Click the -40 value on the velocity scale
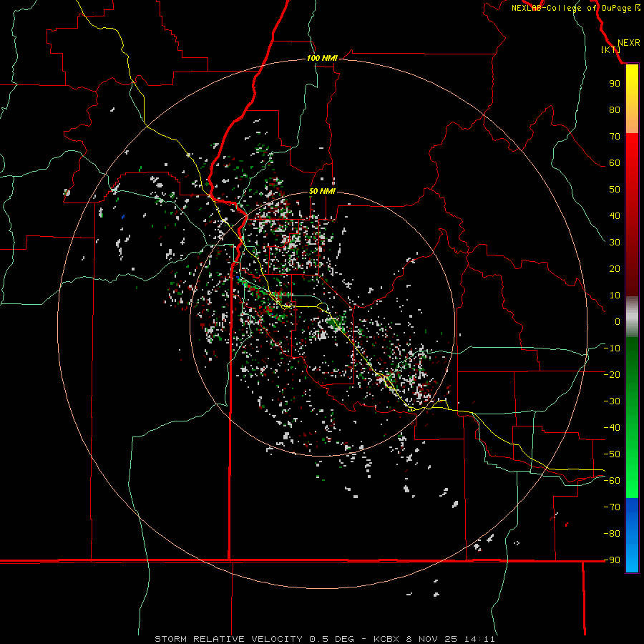 point(612,428)
